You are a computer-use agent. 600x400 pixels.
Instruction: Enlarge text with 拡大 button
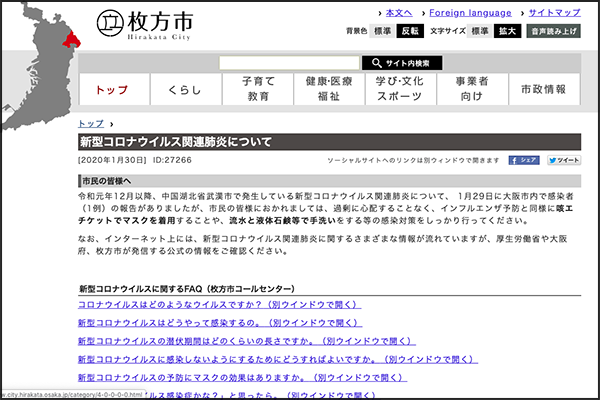[508, 31]
